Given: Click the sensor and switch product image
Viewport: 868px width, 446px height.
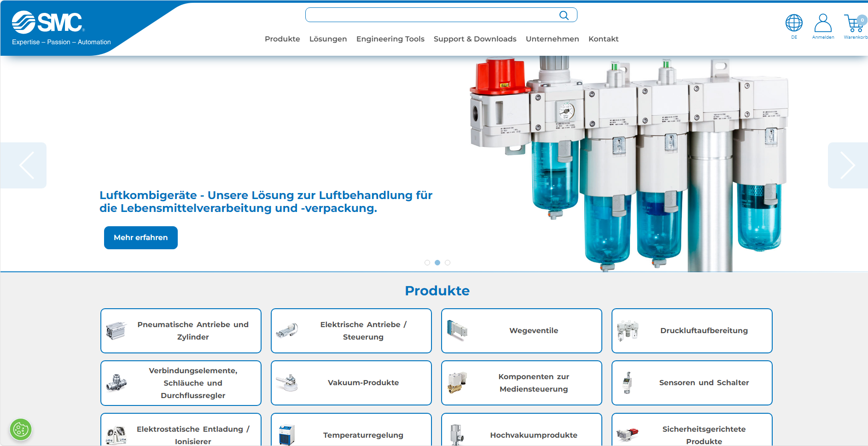Looking at the screenshot, I should pos(627,382).
